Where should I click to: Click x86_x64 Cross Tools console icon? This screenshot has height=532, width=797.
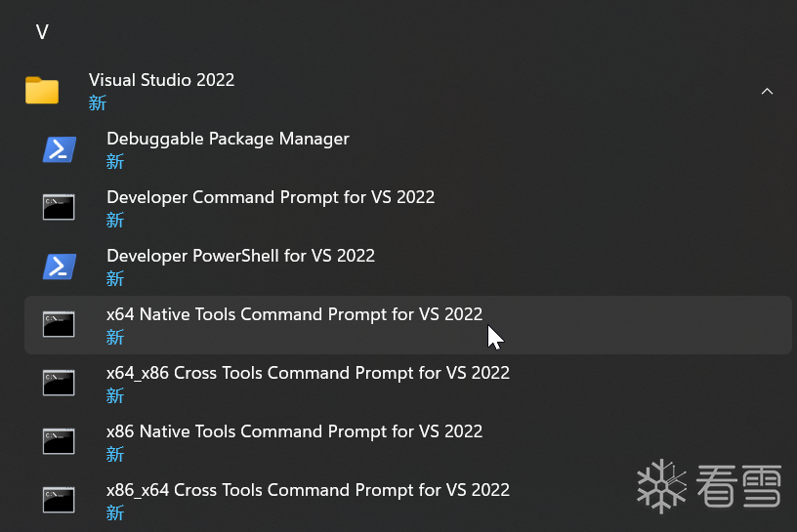60,500
